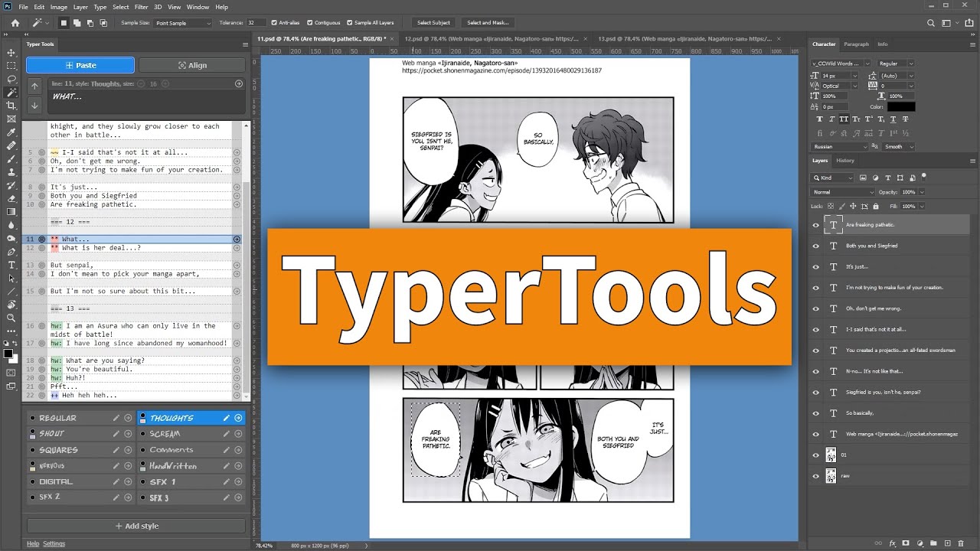Screen dimensions: 980x551
Task: Select the Crop tool in the toolbar
Action: pyautogui.click(x=11, y=106)
